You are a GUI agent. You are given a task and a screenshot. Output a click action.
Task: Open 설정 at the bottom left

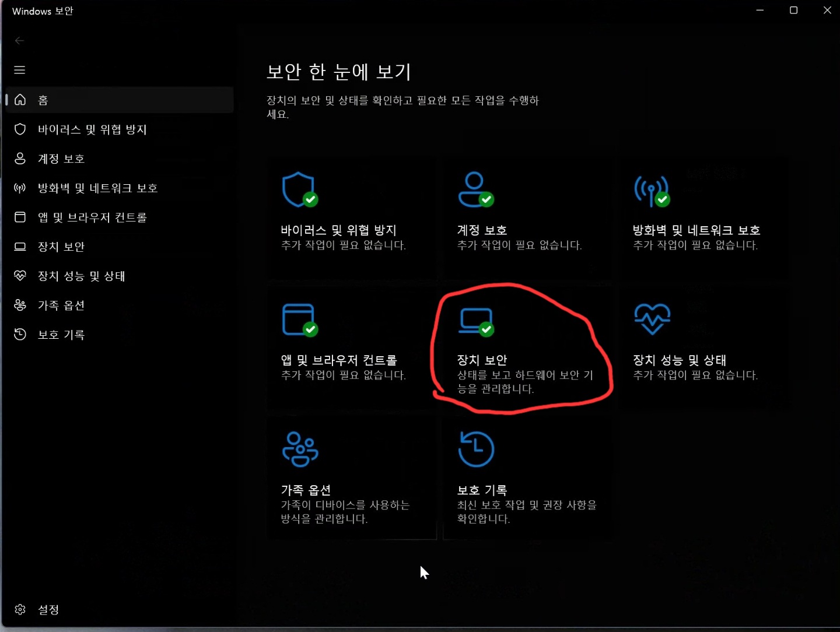[48, 610]
